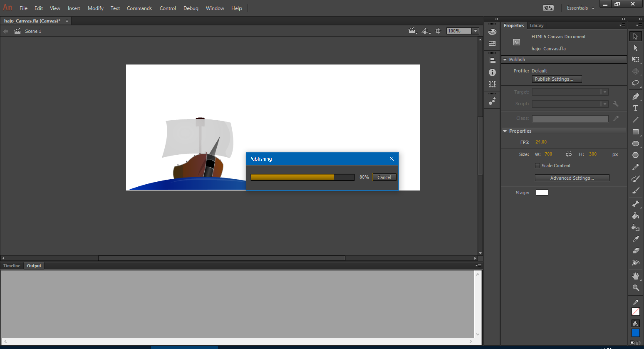This screenshot has width=644, height=349.
Task: Click the FPS value 24.00
Action: pos(541,142)
